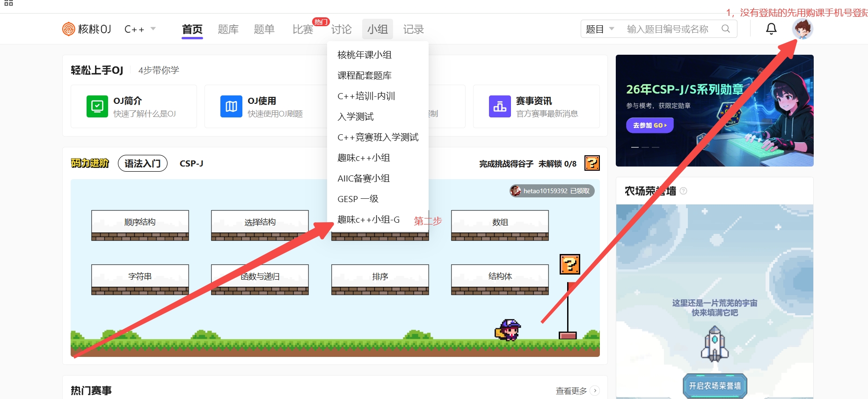Open the 讨论 tab
The width and height of the screenshot is (868, 399).
click(342, 29)
